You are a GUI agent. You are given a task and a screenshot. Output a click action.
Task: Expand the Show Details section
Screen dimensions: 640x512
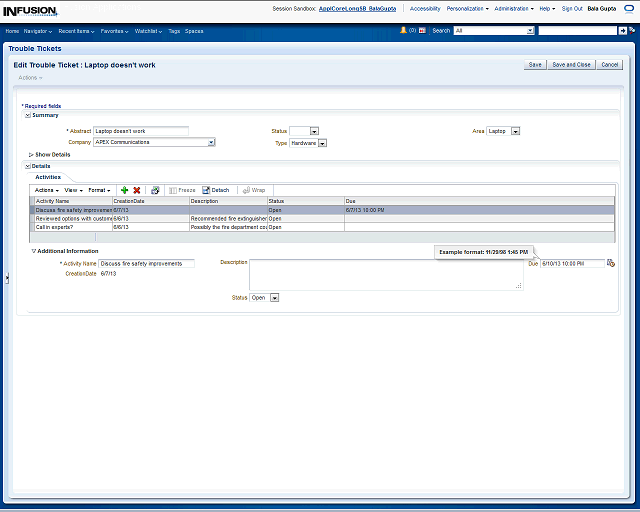pos(31,155)
